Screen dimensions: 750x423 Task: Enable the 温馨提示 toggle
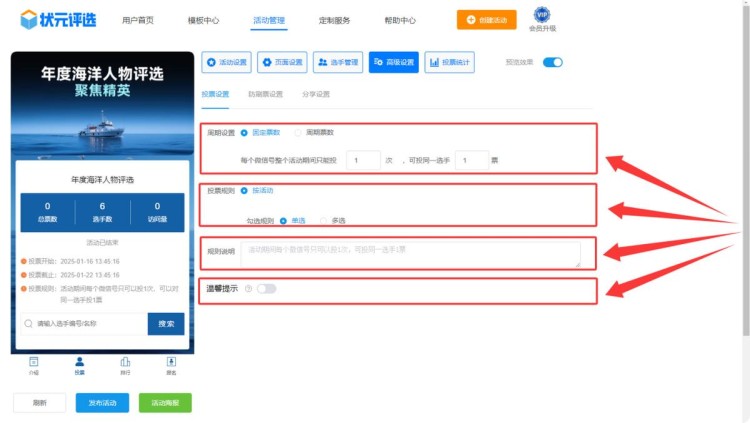pos(266,289)
